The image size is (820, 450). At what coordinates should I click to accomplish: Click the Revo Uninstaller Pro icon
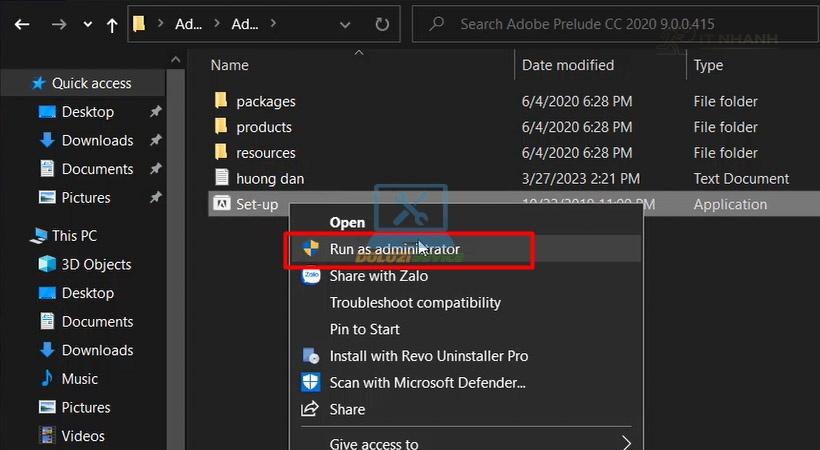tap(310, 356)
